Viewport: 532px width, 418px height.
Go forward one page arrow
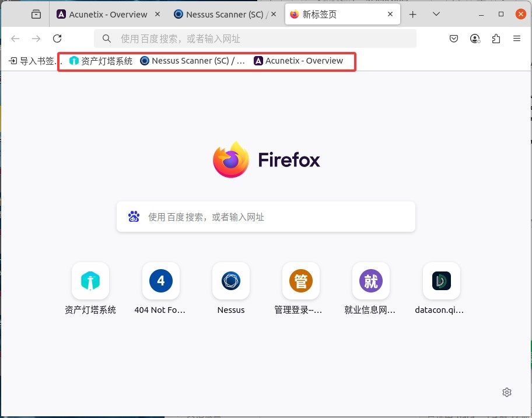coord(36,39)
